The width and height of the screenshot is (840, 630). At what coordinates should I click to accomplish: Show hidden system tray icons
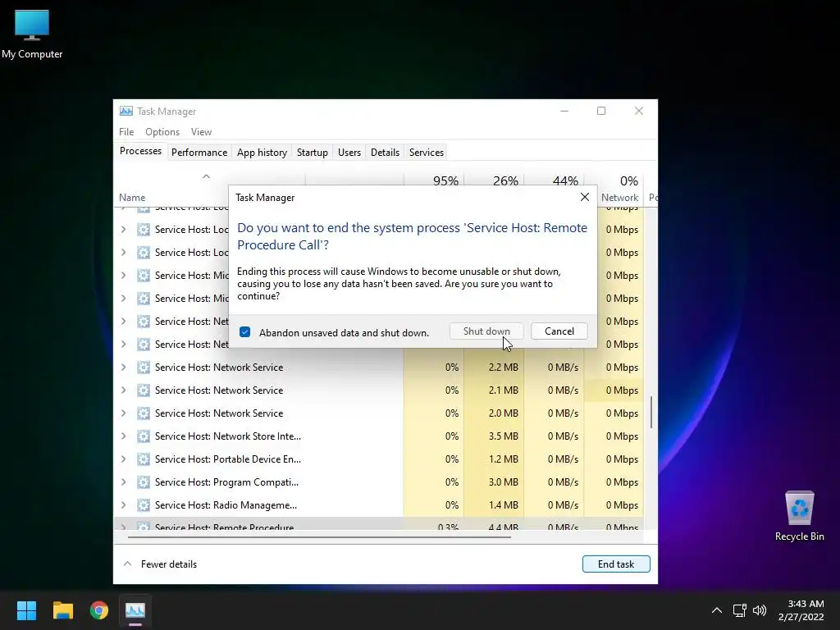coord(716,610)
